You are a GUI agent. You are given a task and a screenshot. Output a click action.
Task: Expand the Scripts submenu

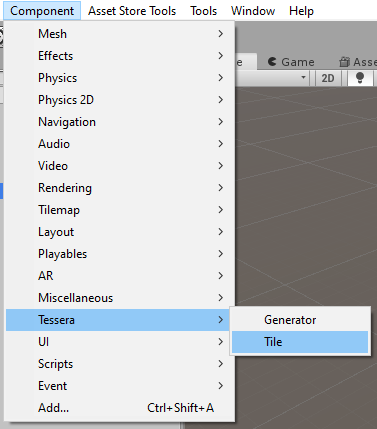tap(120, 364)
